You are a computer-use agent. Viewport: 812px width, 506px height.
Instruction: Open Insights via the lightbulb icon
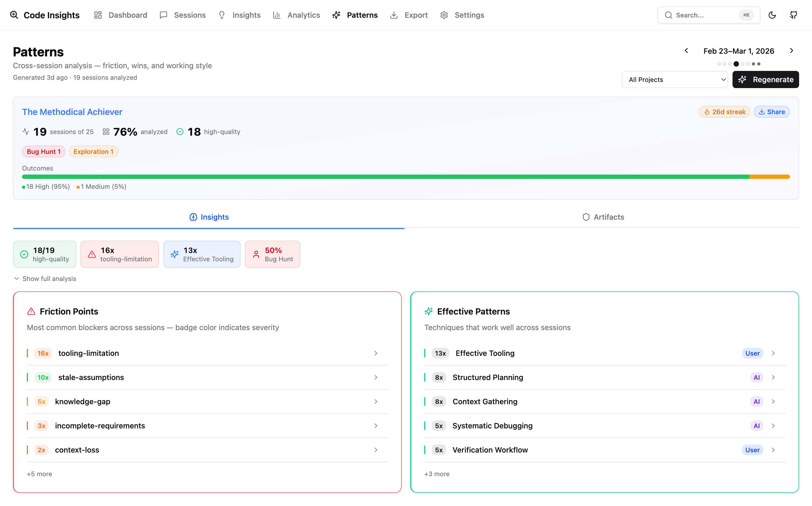pyautogui.click(x=222, y=15)
